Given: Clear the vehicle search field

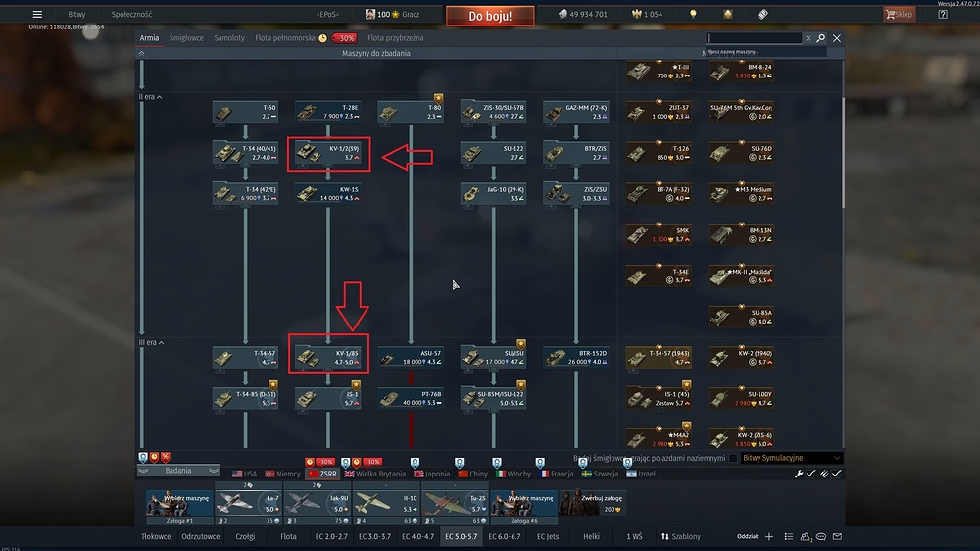Looking at the screenshot, I should click(x=808, y=38).
